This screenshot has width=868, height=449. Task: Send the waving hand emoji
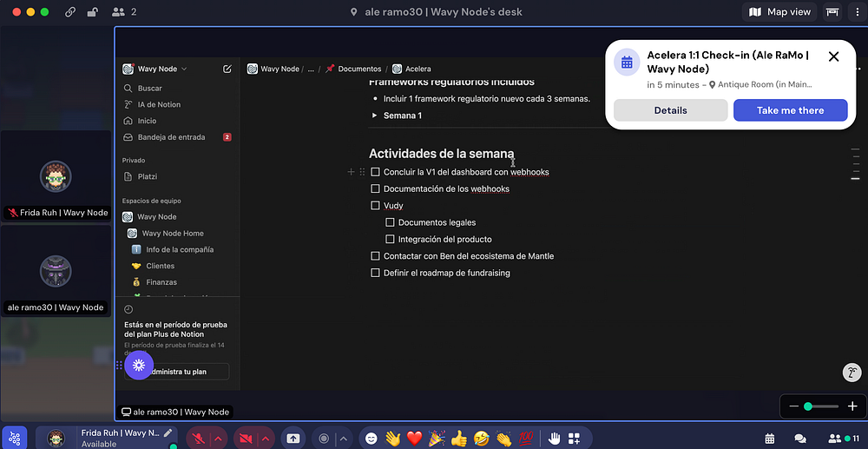coord(393,439)
